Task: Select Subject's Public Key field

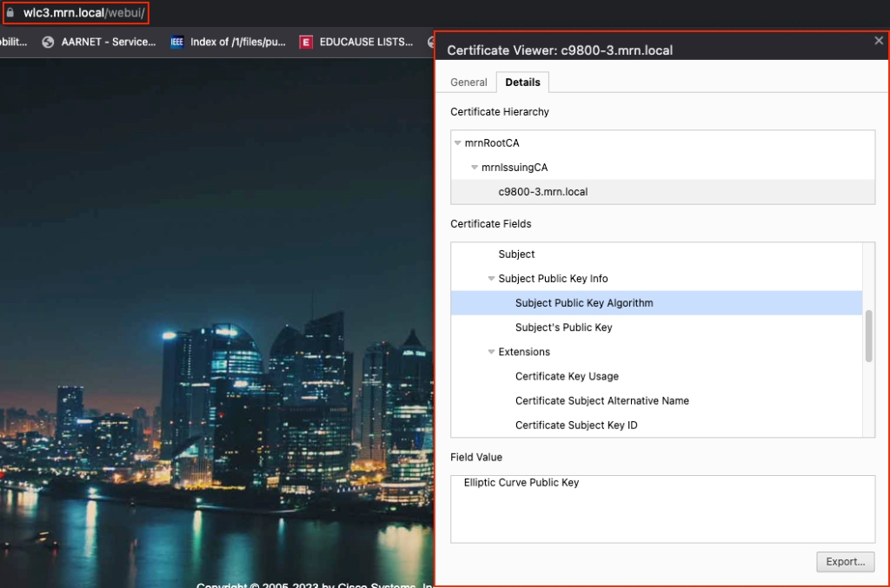Action: [x=563, y=327]
